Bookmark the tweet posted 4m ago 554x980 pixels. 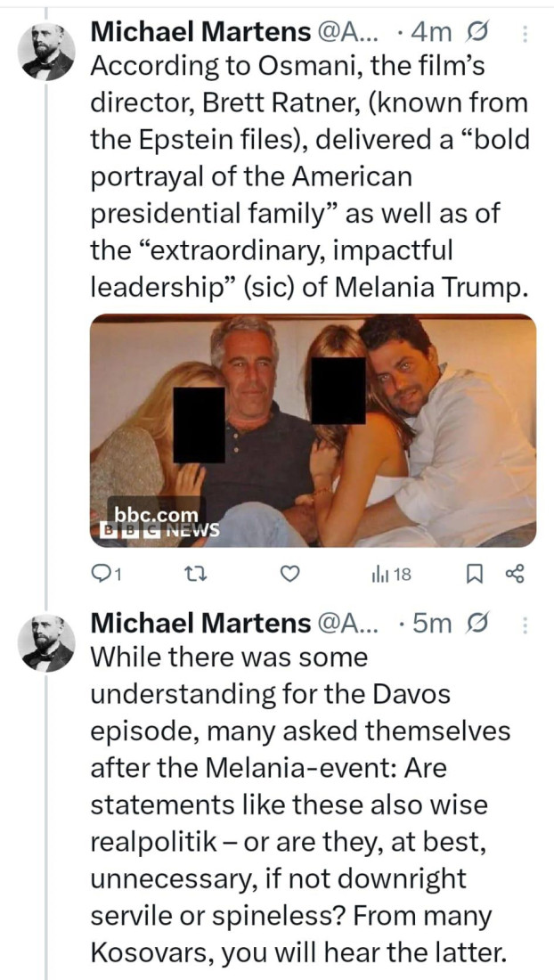(475, 575)
